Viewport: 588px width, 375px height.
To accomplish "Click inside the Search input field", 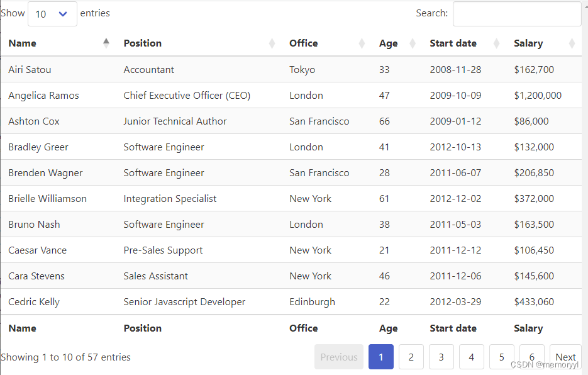I will [x=516, y=14].
